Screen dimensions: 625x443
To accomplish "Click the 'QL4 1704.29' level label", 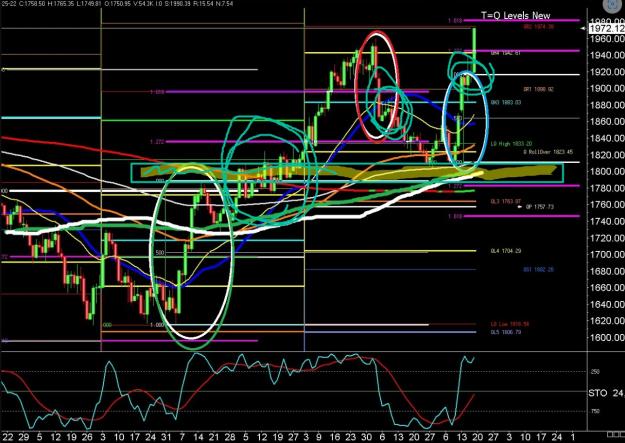I will [x=506, y=251].
